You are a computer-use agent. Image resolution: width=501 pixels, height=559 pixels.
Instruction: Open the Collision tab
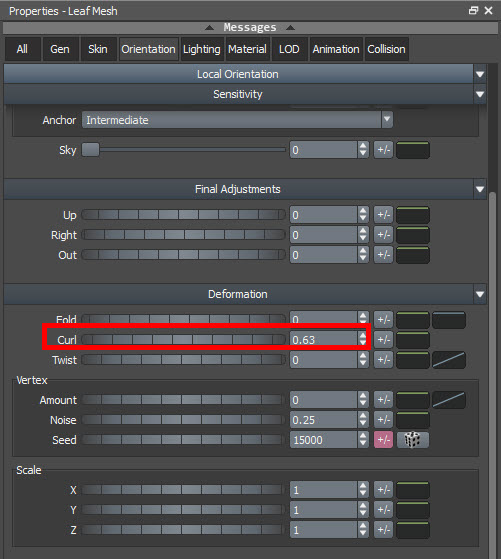click(387, 49)
